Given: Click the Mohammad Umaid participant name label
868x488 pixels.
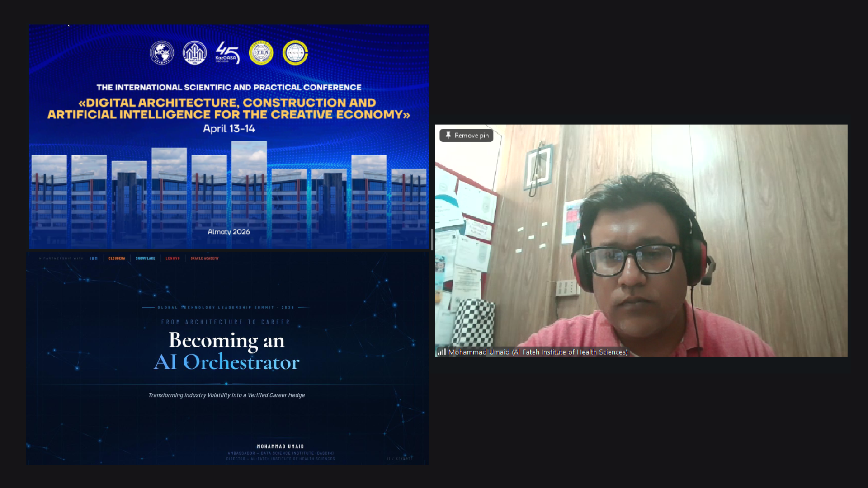Looking at the screenshot, I should [x=538, y=352].
